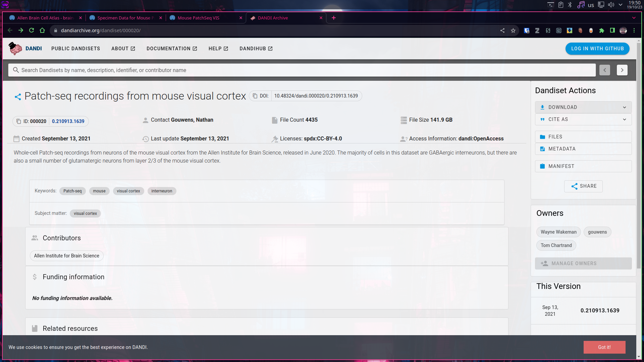
Task: Expand the Download dropdown
Action: 583,107
